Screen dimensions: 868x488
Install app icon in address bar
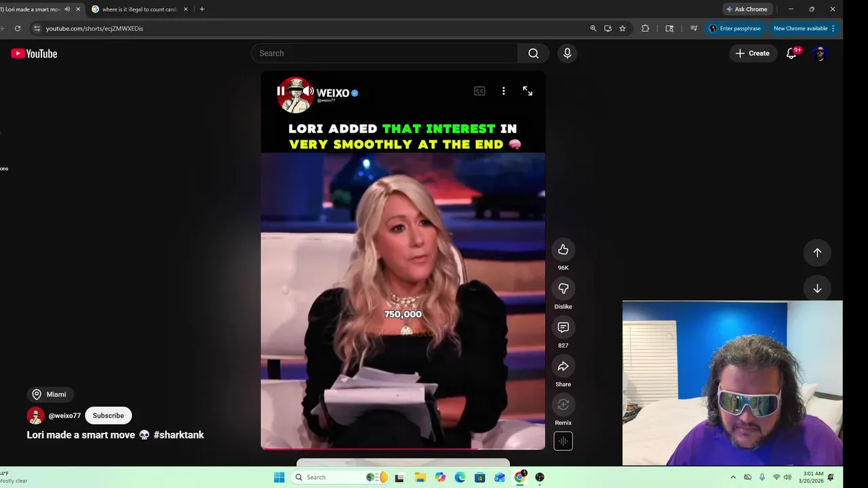click(608, 28)
